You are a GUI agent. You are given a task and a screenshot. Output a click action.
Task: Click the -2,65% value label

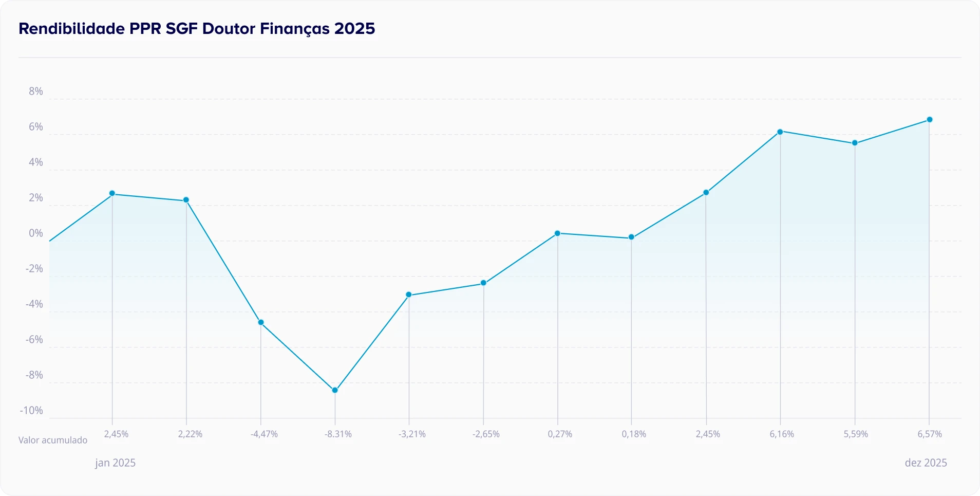point(486,434)
